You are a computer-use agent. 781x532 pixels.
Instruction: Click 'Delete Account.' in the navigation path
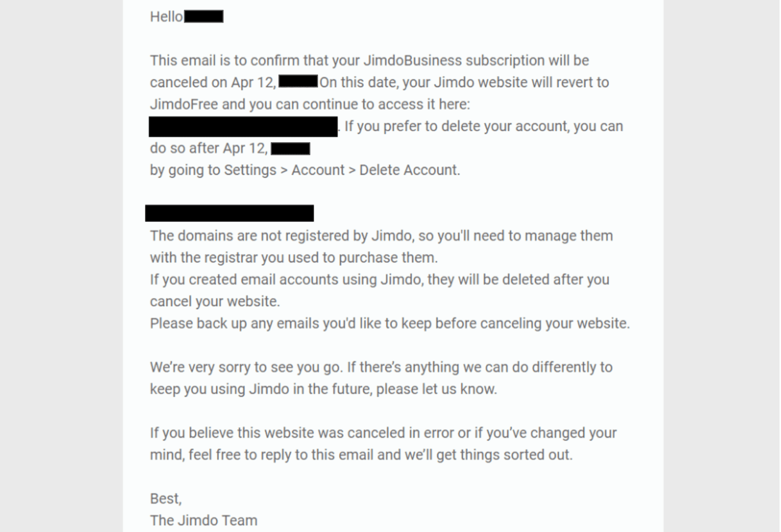409,170
